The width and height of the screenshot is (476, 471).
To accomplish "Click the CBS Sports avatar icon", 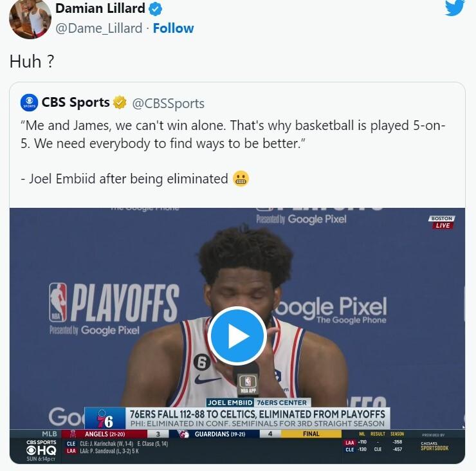I will pos(29,103).
